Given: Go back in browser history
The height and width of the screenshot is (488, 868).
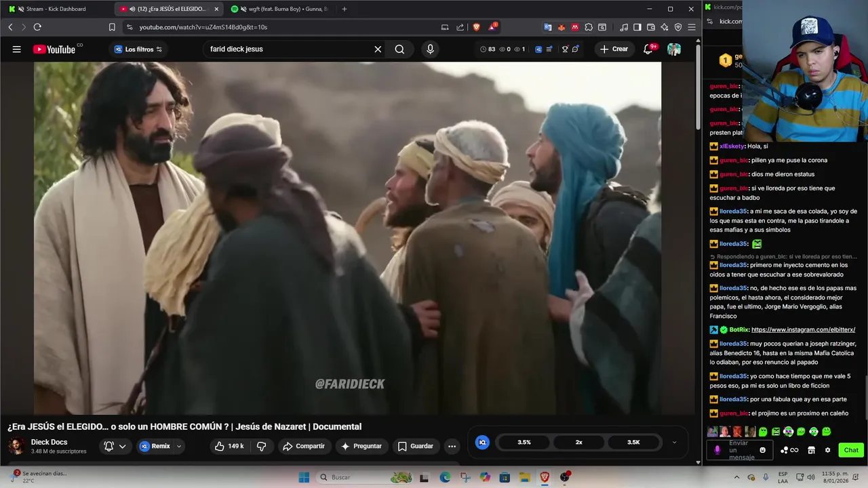Looking at the screenshot, I should coord(10,27).
